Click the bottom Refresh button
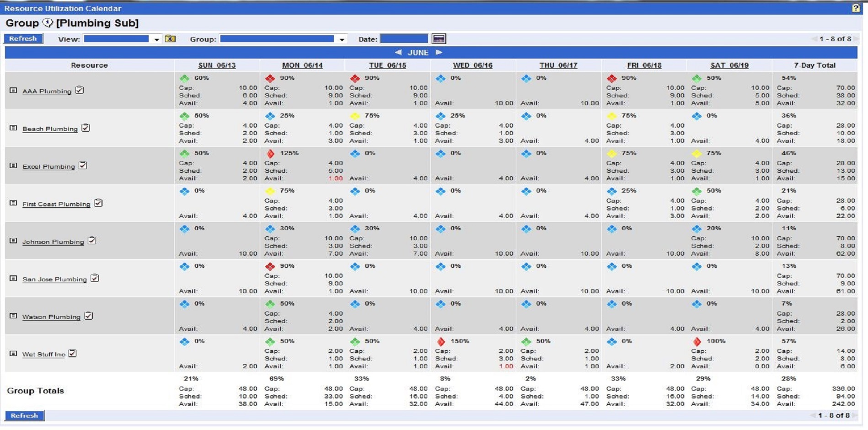This screenshot has width=868, height=430. 25,415
